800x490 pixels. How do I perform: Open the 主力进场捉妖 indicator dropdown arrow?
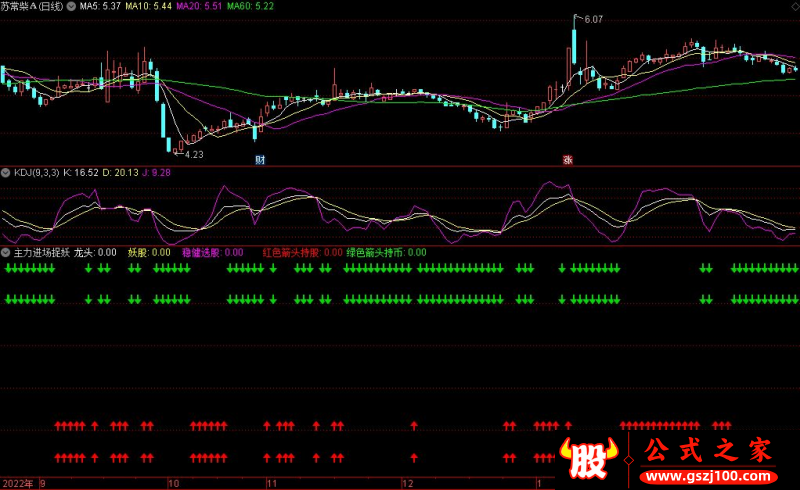click(x=6, y=253)
